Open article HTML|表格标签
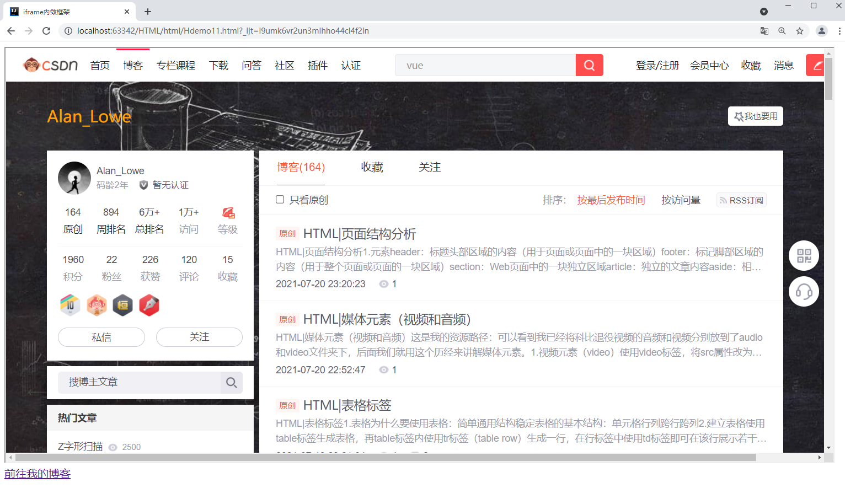The width and height of the screenshot is (845, 504). point(347,405)
